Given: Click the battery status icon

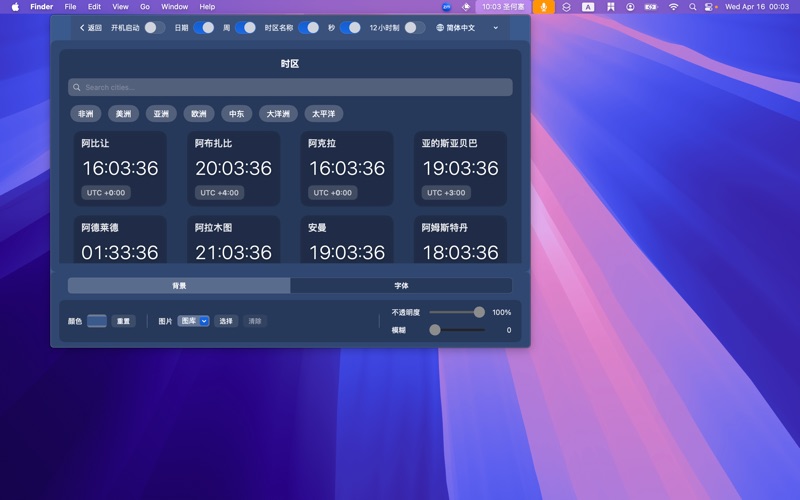Looking at the screenshot, I should (x=650, y=7).
